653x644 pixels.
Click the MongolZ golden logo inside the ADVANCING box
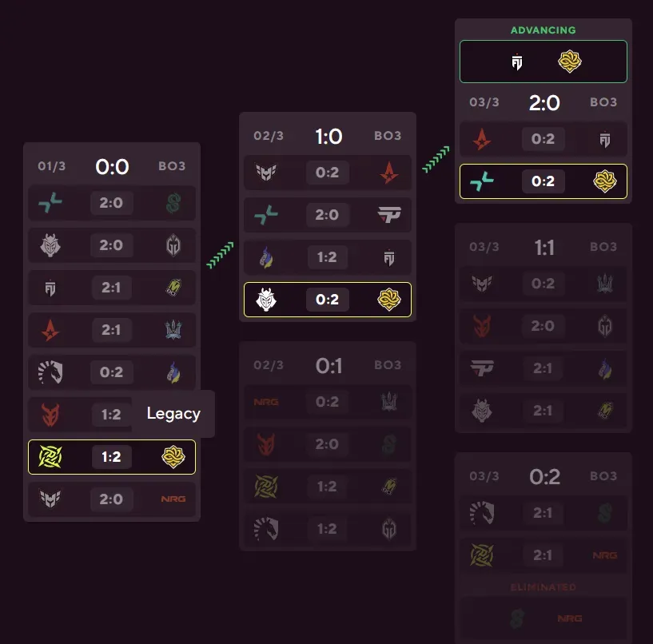coord(570,61)
